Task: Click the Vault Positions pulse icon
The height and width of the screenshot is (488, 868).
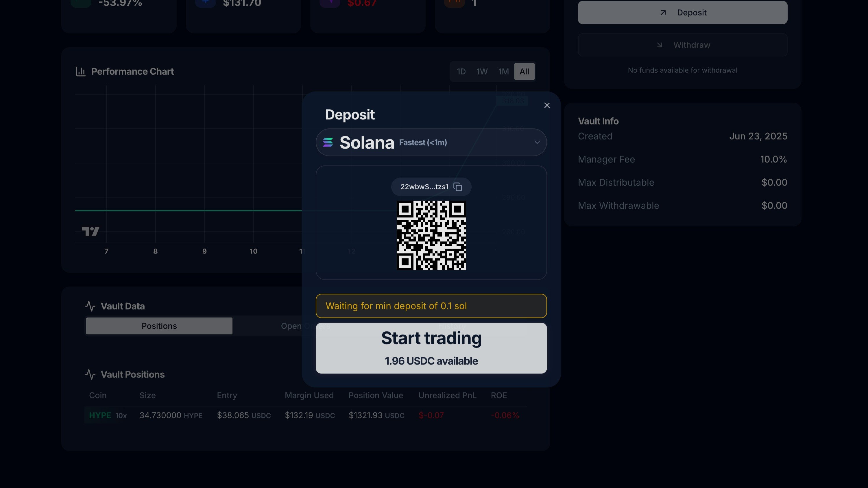Action: pos(90,374)
